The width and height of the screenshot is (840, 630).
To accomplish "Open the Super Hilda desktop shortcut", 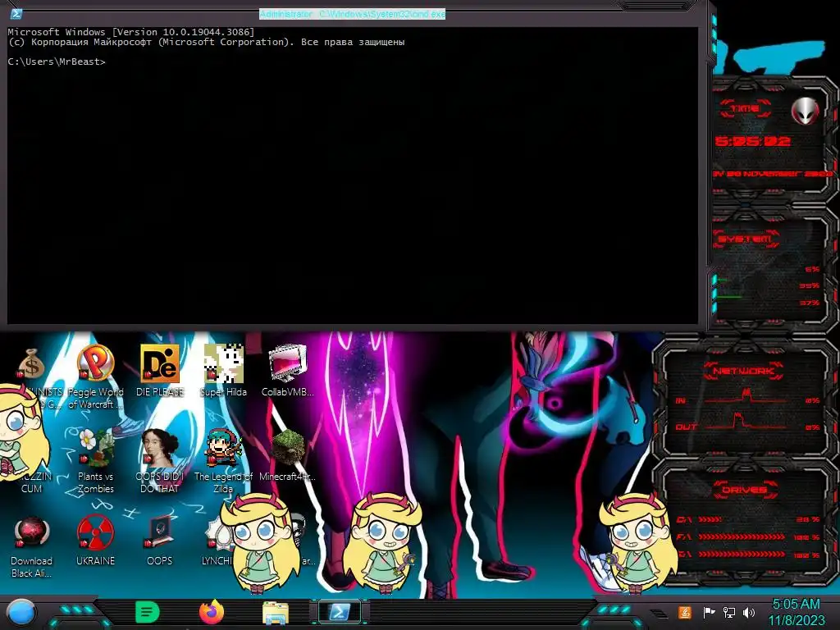I will (223, 371).
